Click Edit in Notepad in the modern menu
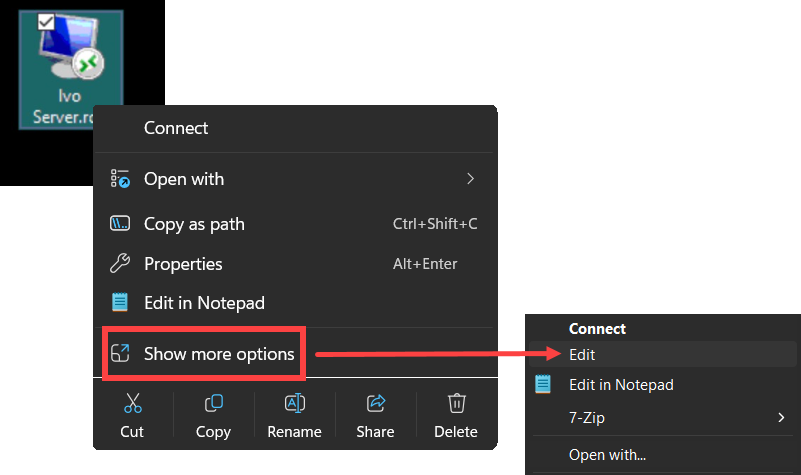This screenshot has height=475, width=801. (204, 302)
